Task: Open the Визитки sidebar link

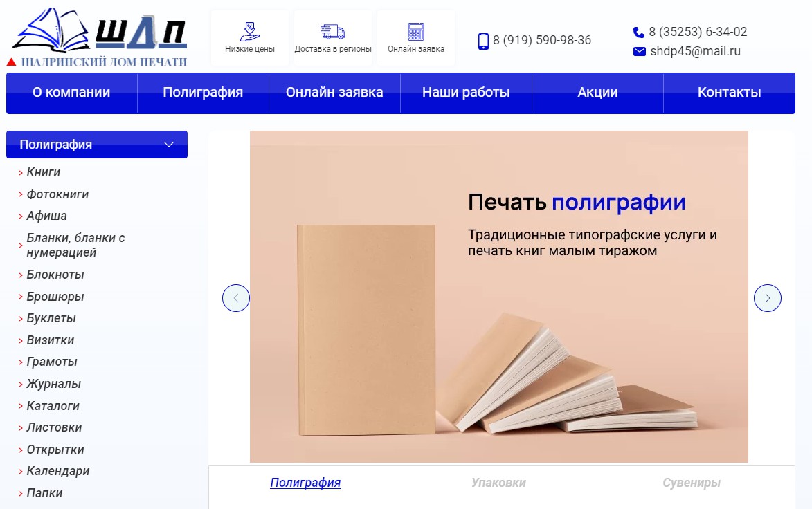Action: point(51,340)
